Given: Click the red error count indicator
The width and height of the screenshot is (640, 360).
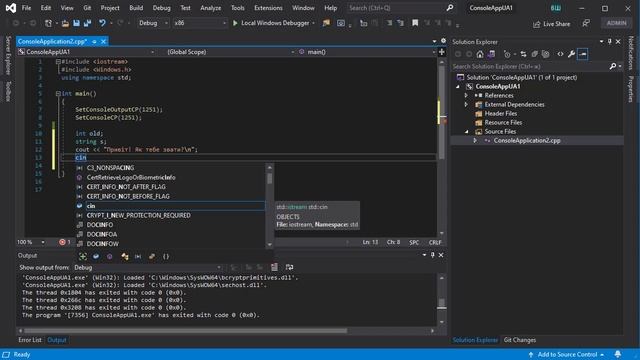Looking at the screenshot, I should 64,242.
